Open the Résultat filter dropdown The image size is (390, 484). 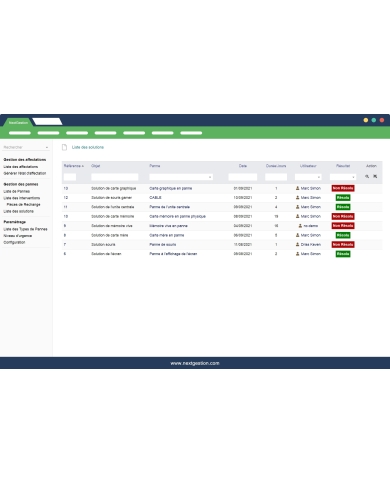343,177
